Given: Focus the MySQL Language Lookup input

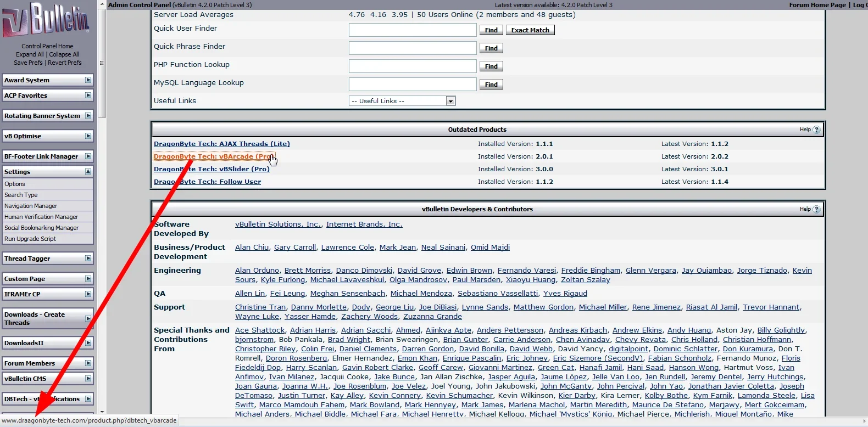Looking at the screenshot, I should click(x=413, y=84).
